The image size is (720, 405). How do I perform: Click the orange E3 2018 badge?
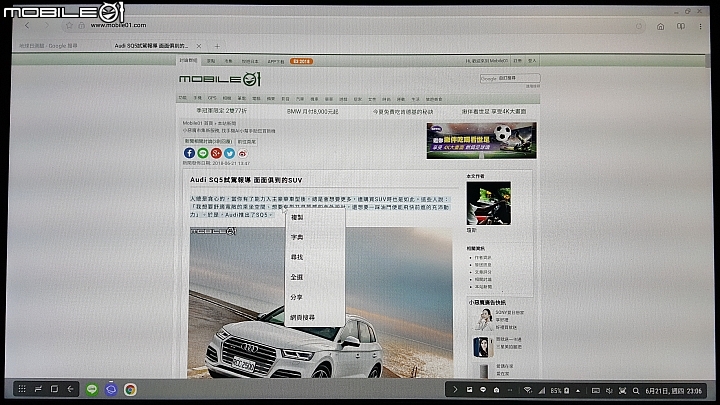click(301, 61)
